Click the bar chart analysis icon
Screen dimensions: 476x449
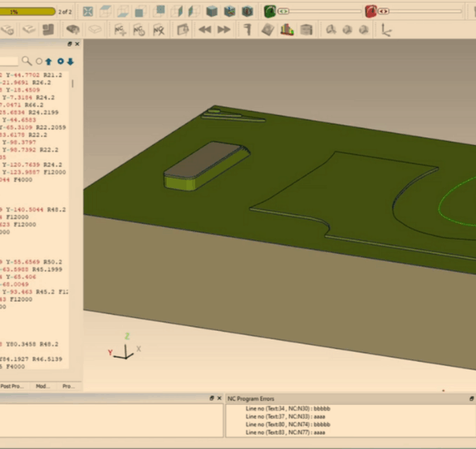pyautogui.click(x=287, y=29)
